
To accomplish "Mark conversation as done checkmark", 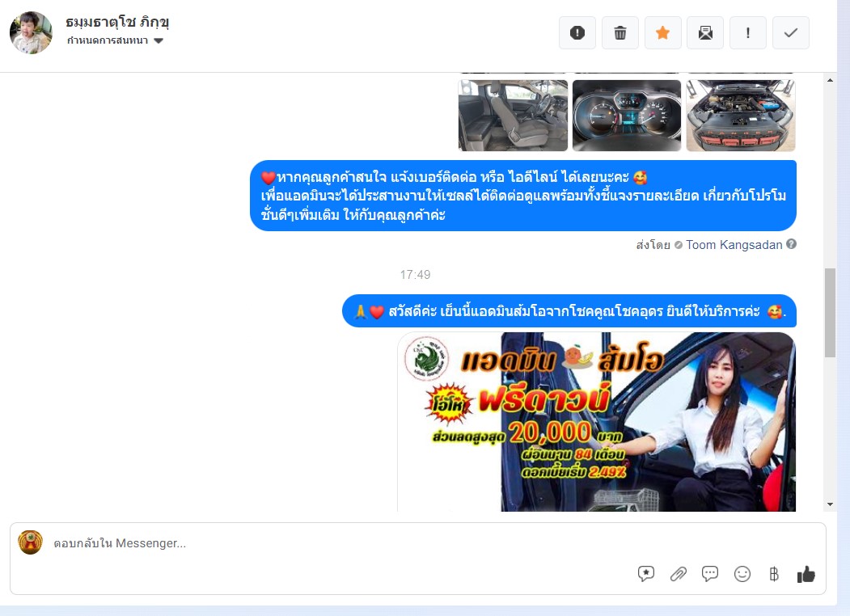I will pyautogui.click(x=790, y=33).
